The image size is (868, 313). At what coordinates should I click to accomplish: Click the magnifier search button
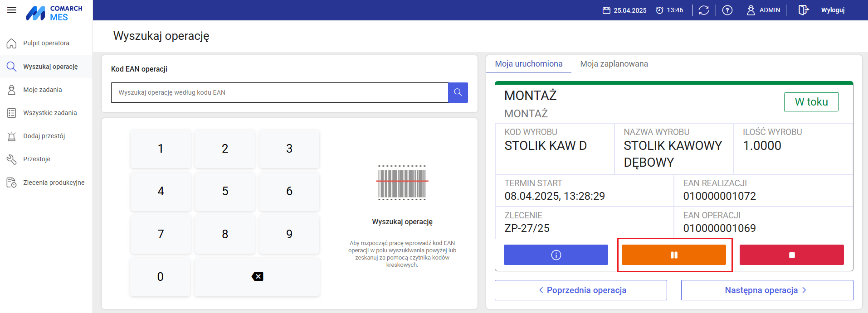click(x=458, y=92)
